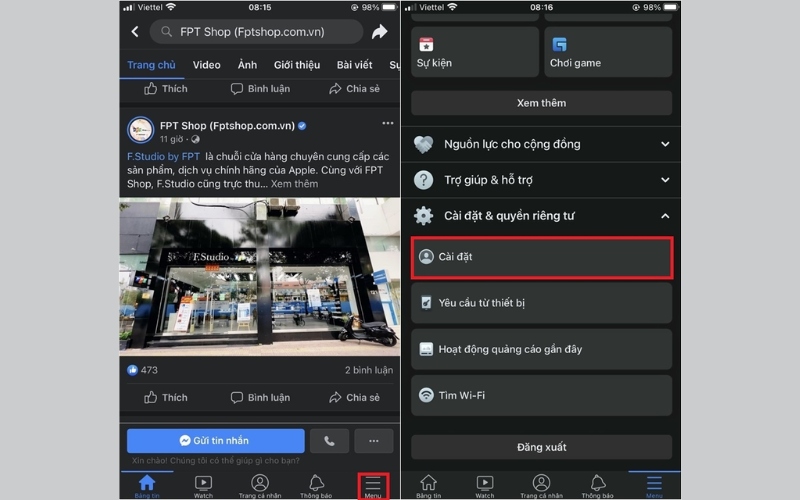The width and height of the screenshot is (800, 500).
Task: Open the F.Studio by FPT link
Action: (x=163, y=157)
